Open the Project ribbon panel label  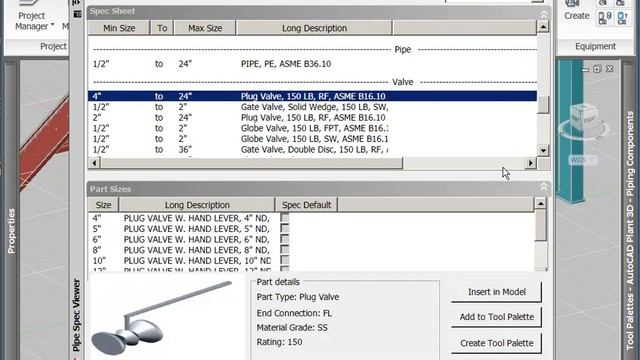53,46
